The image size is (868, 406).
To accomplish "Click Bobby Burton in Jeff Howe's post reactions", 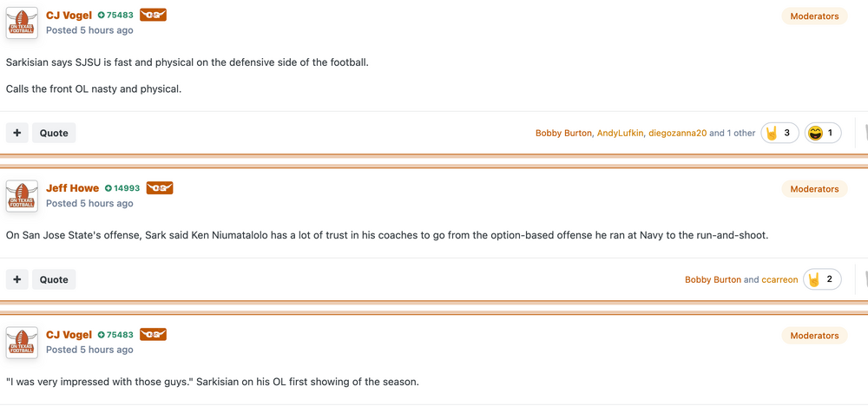I will [713, 280].
